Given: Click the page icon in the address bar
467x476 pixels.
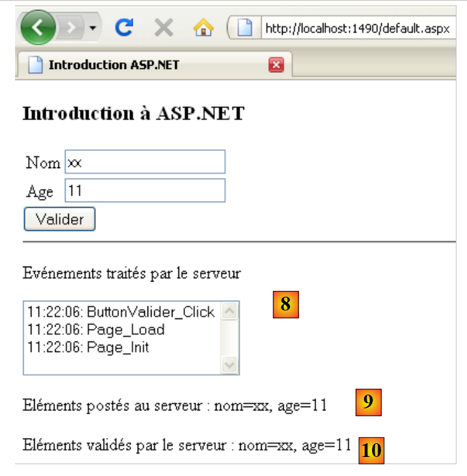Looking at the screenshot, I should tap(245, 28).
